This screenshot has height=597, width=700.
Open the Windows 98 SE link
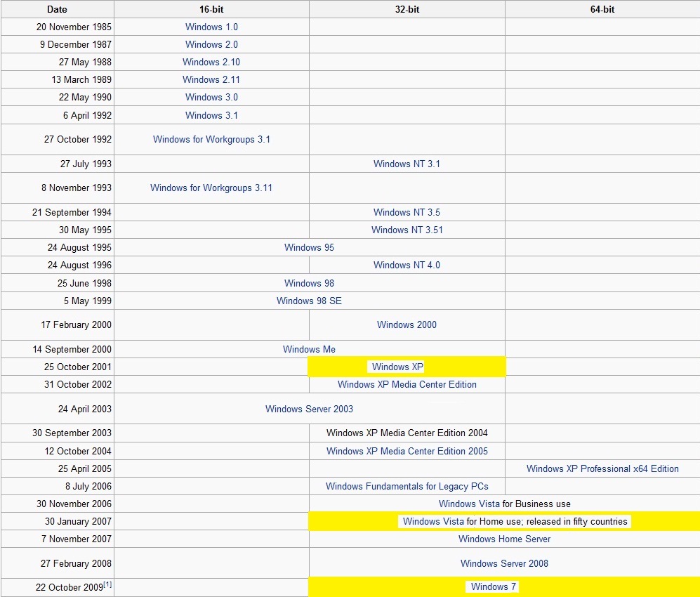[x=309, y=301]
